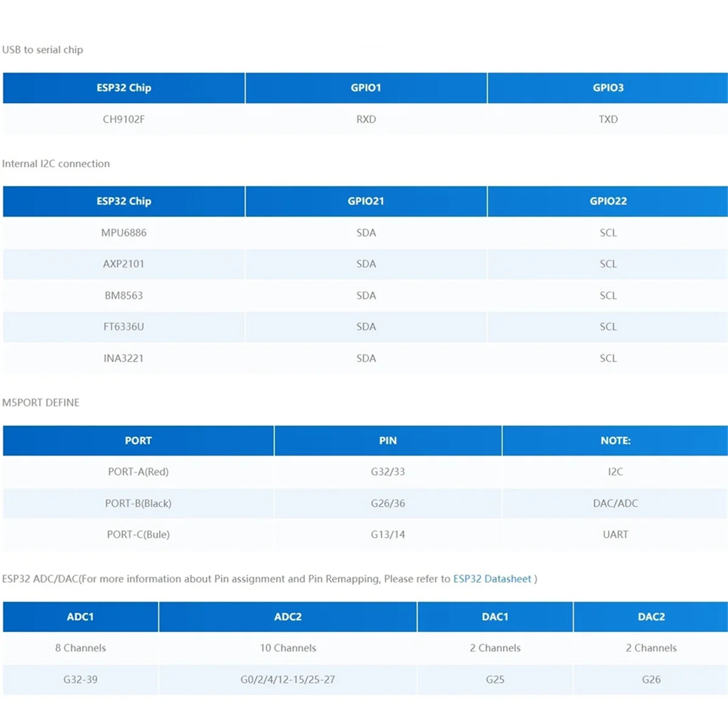Click the G25 cell under DAC1

[495, 679]
